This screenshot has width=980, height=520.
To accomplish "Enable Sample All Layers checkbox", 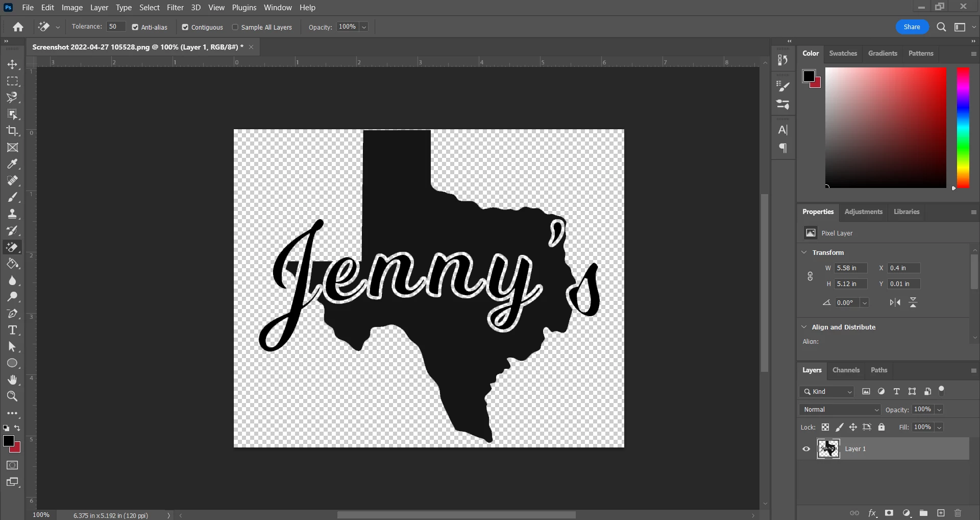I will (x=235, y=27).
